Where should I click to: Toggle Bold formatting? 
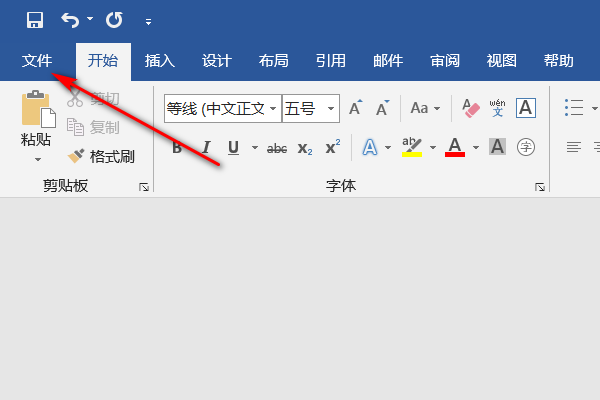(177, 148)
